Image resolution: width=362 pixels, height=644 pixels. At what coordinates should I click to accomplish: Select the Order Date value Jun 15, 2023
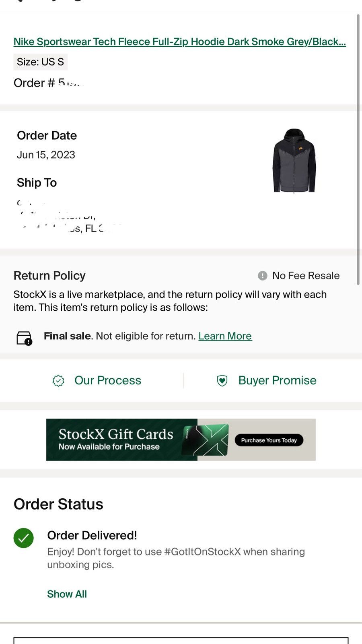pyautogui.click(x=46, y=155)
